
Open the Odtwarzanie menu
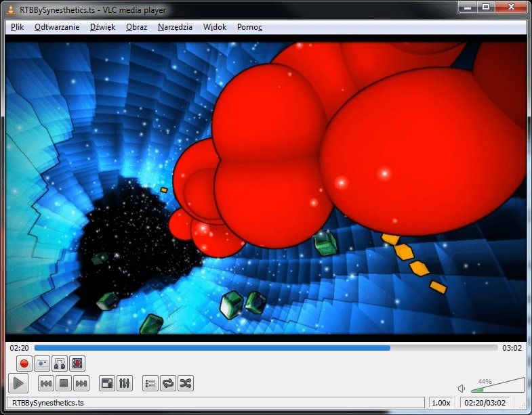click(57, 27)
